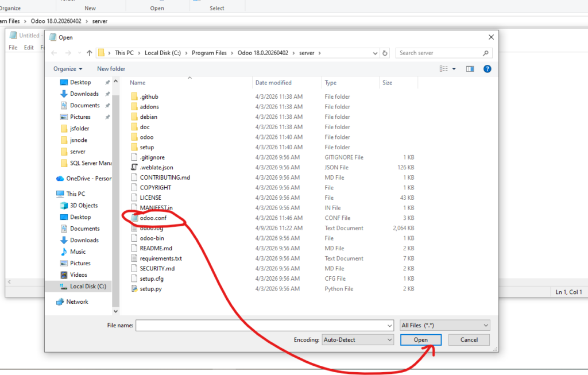Click the File name text field

(264, 325)
